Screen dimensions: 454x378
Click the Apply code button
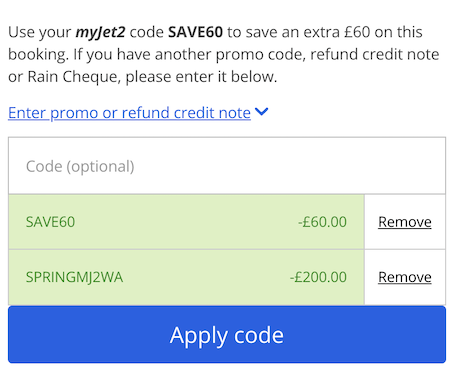tap(227, 335)
